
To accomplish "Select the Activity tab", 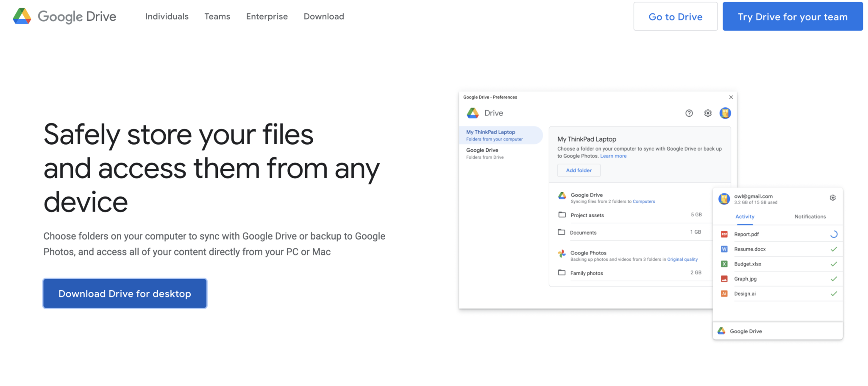I will (745, 216).
